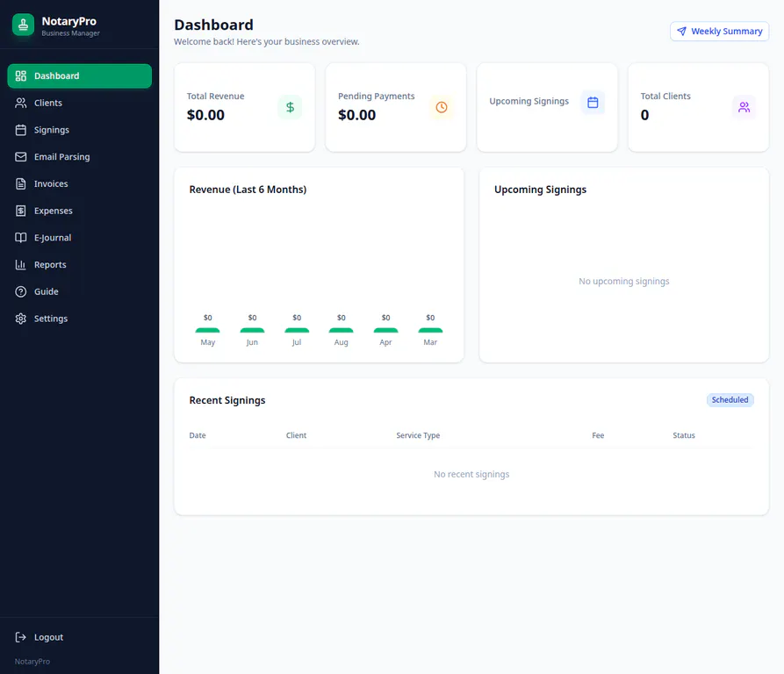Click the Dashboard page title
This screenshot has width=784, height=674.
click(x=213, y=25)
